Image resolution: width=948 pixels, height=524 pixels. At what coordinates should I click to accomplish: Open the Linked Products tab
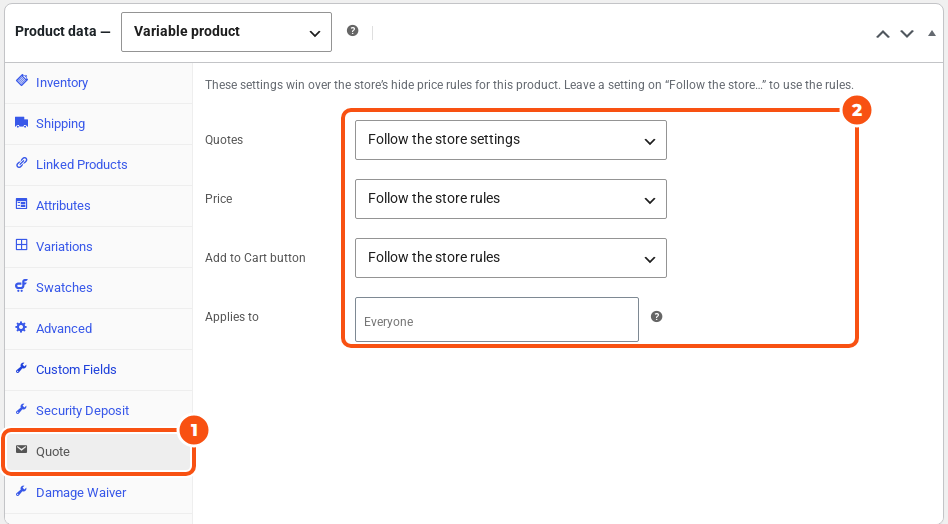[x=99, y=165]
